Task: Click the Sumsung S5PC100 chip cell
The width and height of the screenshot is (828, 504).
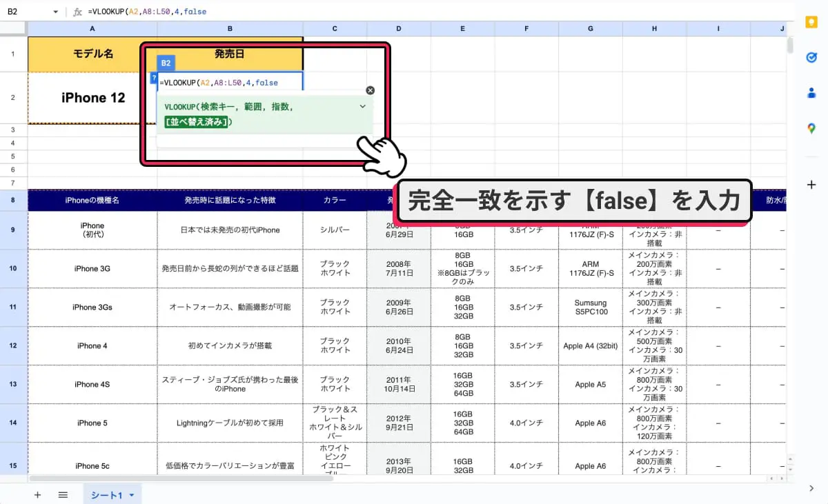Action: pos(591,307)
